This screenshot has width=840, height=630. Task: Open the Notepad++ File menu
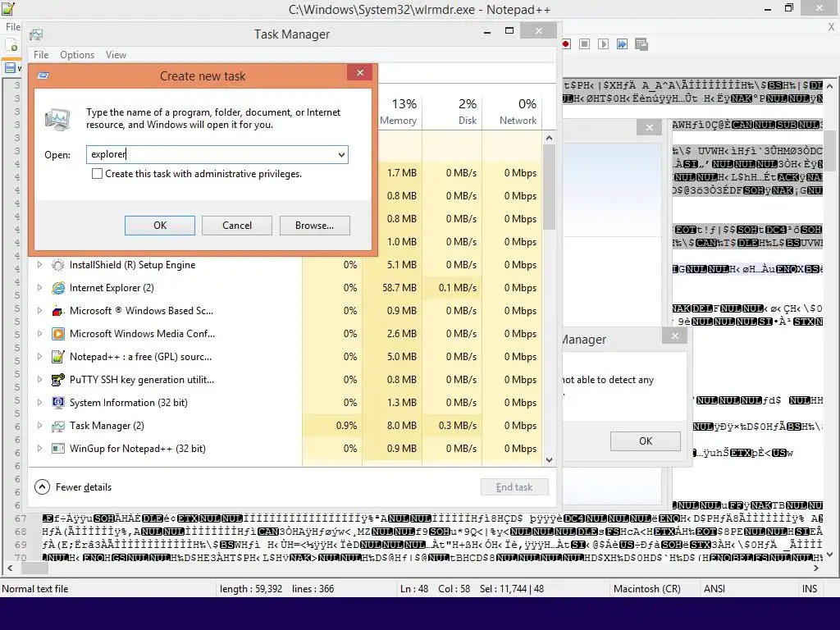13,27
